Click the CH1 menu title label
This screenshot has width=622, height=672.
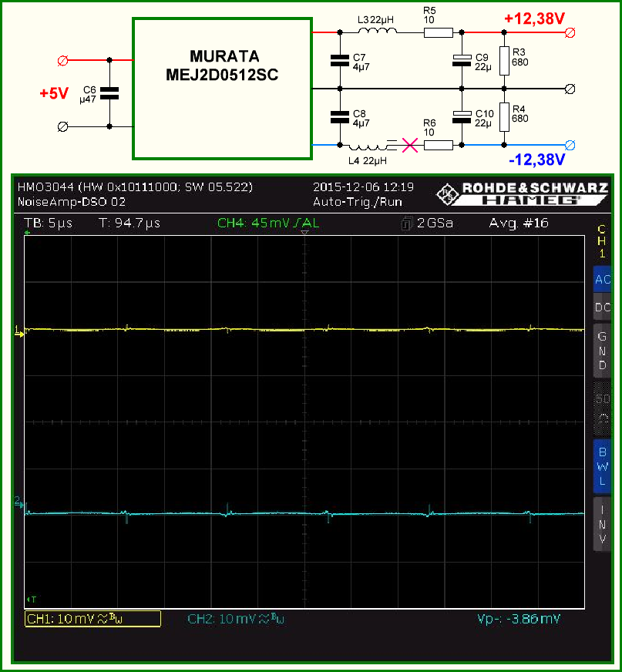pyautogui.click(x=602, y=241)
